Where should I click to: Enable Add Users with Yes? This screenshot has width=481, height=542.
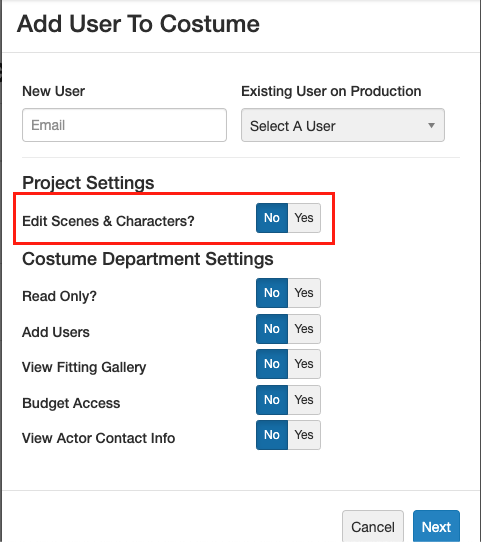304,329
